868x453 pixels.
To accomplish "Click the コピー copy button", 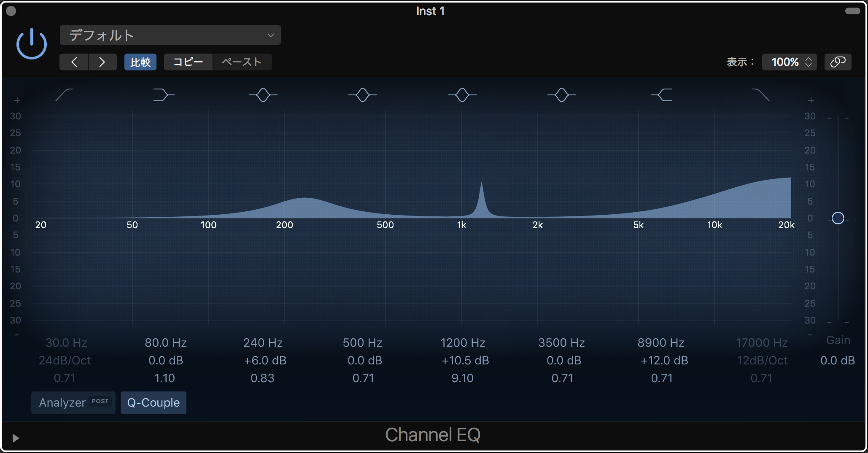I will pyautogui.click(x=188, y=62).
